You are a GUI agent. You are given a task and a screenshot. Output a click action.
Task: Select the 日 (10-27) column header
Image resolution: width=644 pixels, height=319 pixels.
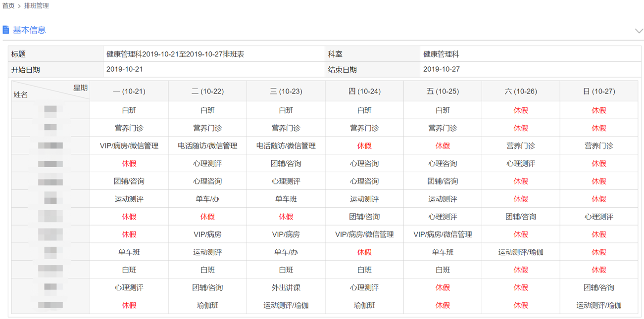(x=599, y=91)
